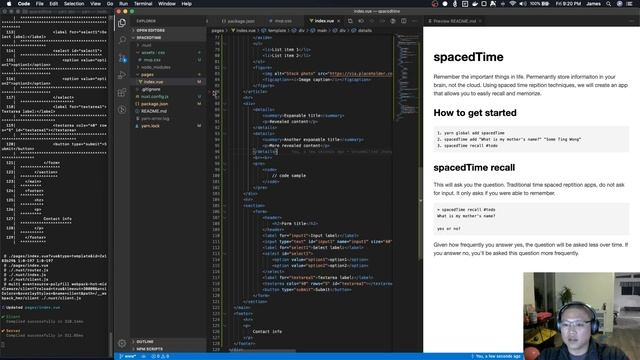640x360 pixels.
Task: Click 'details' in the breadcrumb bar
Action: point(364,30)
